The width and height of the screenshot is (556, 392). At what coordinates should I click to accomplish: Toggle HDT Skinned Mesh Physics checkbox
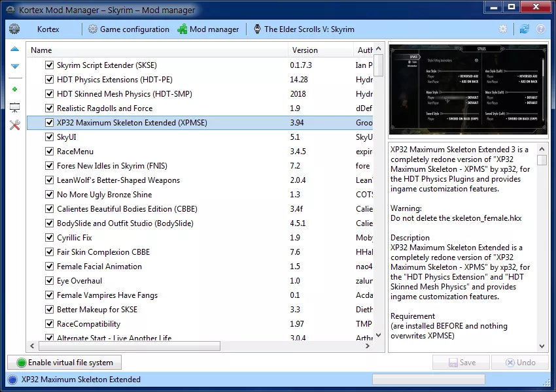click(49, 94)
